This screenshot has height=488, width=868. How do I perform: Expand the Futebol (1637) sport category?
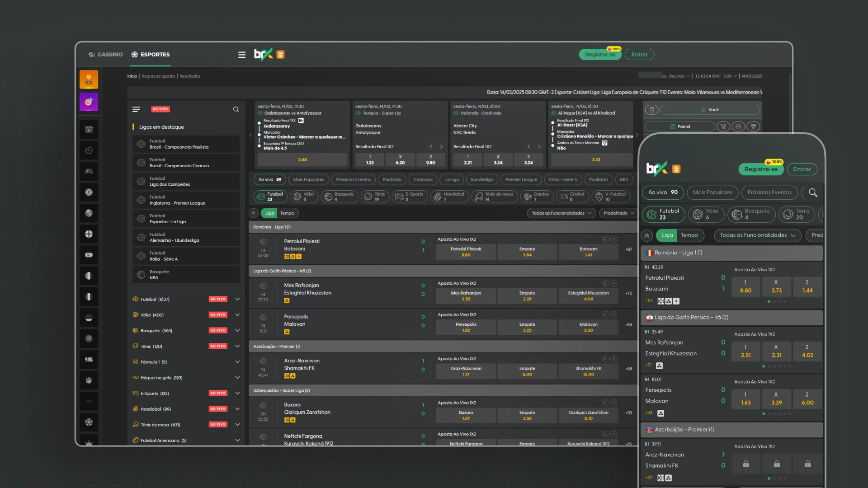[x=237, y=299]
